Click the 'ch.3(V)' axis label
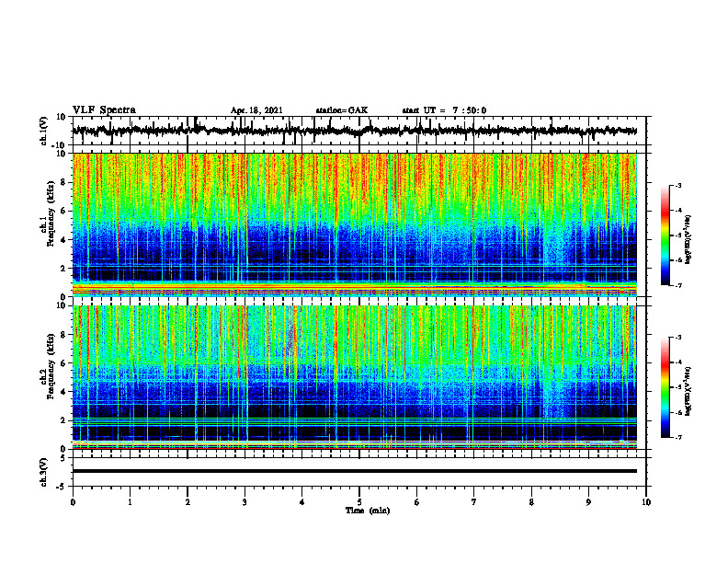The image size is (728, 563). (44, 472)
